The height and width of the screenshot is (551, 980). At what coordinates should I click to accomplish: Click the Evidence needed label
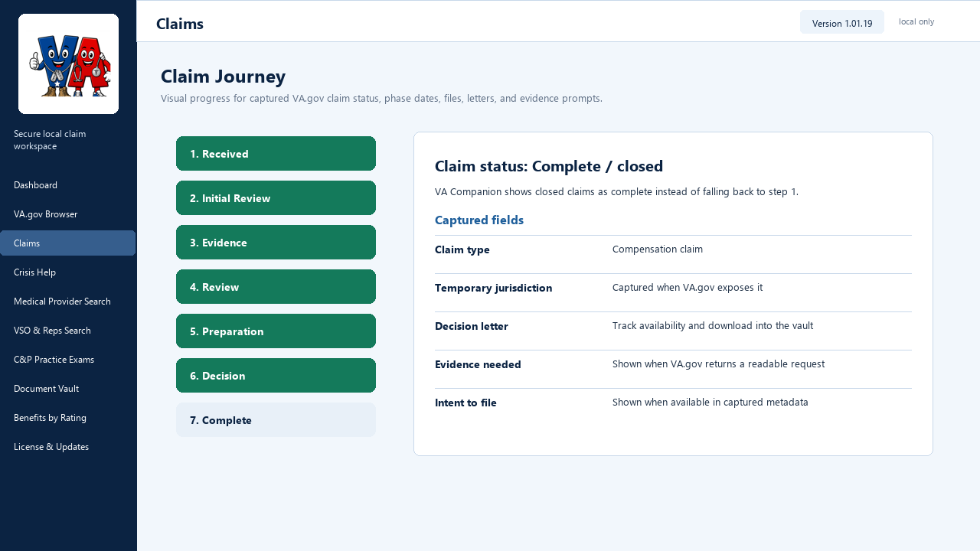tap(478, 364)
